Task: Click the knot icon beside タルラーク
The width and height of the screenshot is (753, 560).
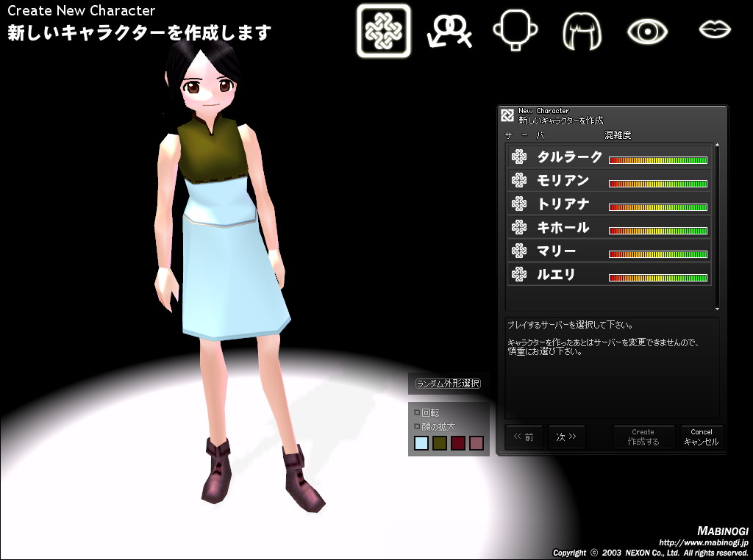Action: 519,157
